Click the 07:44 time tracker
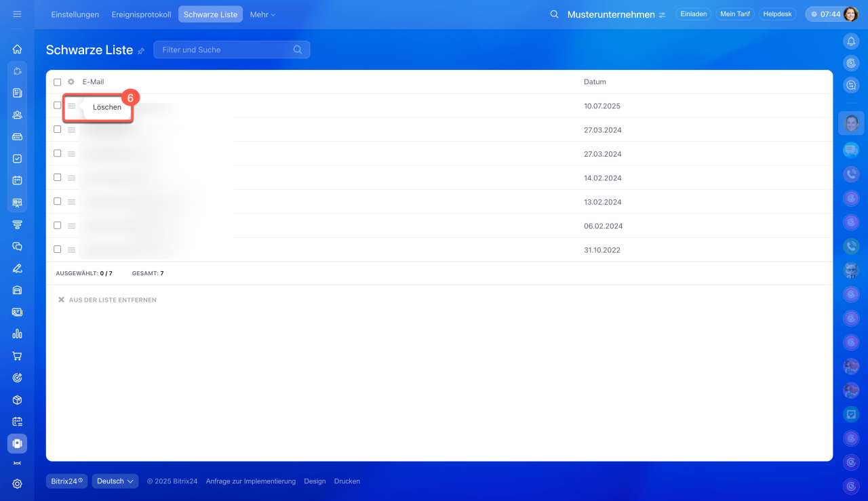 pyautogui.click(x=825, y=14)
